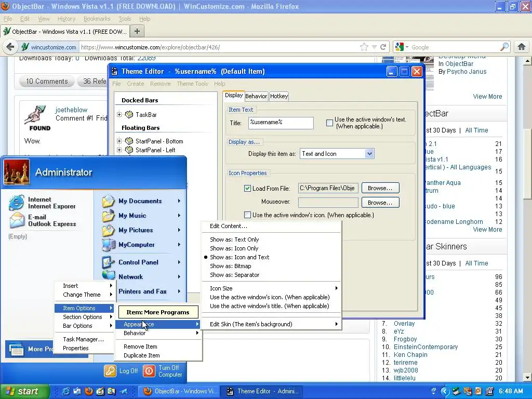Image resolution: width=532 pixels, height=399 pixels.
Task: Click the StartPanel - Left tree icon
Action: tap(129, 150)
